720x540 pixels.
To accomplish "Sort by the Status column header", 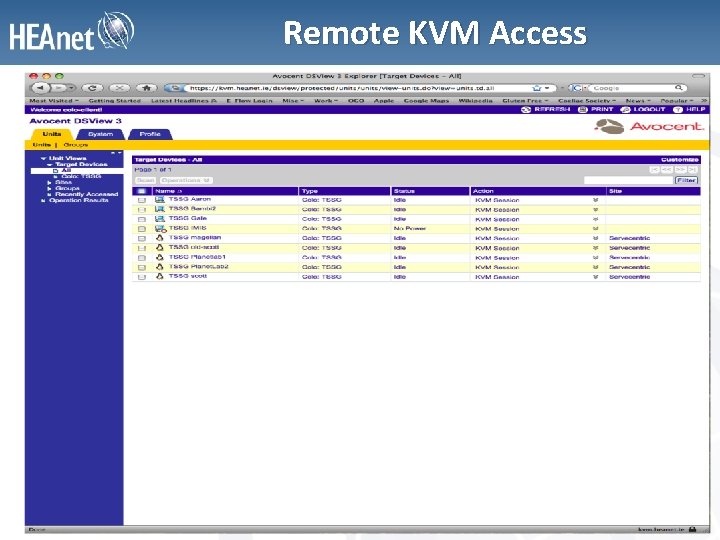I will tap(404, 191).
